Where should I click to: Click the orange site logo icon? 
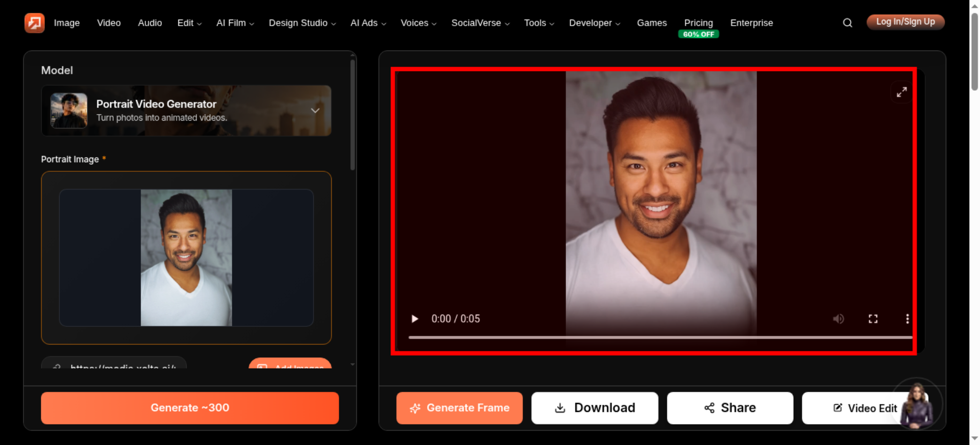(34, 23)
